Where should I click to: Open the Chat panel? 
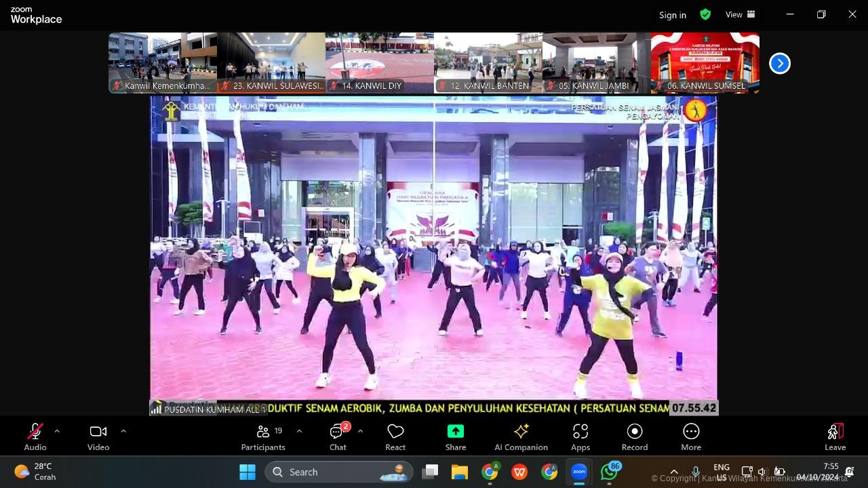point(338,436)
